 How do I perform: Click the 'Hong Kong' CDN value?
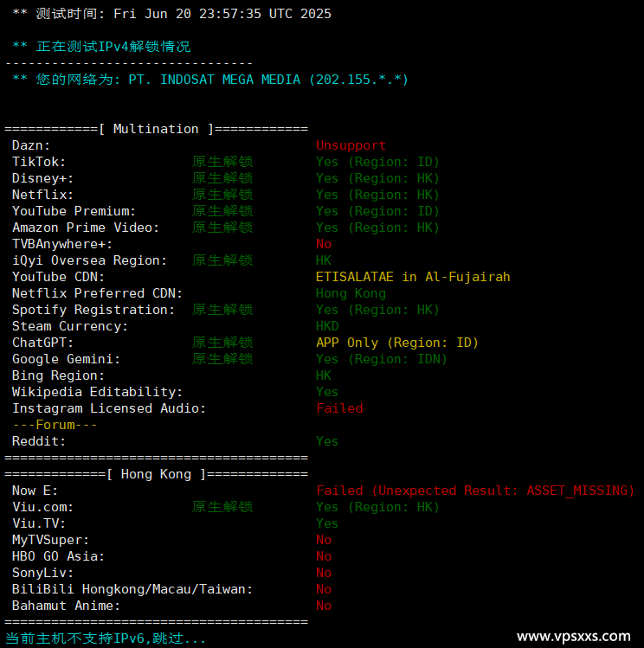tap(351, 293)
